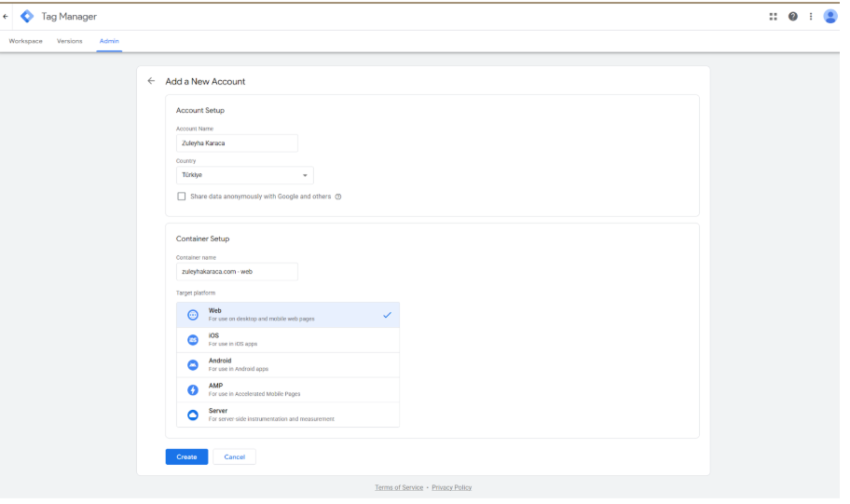Open the Terms of Service link
850x504 pixels.
coord(399,487)
